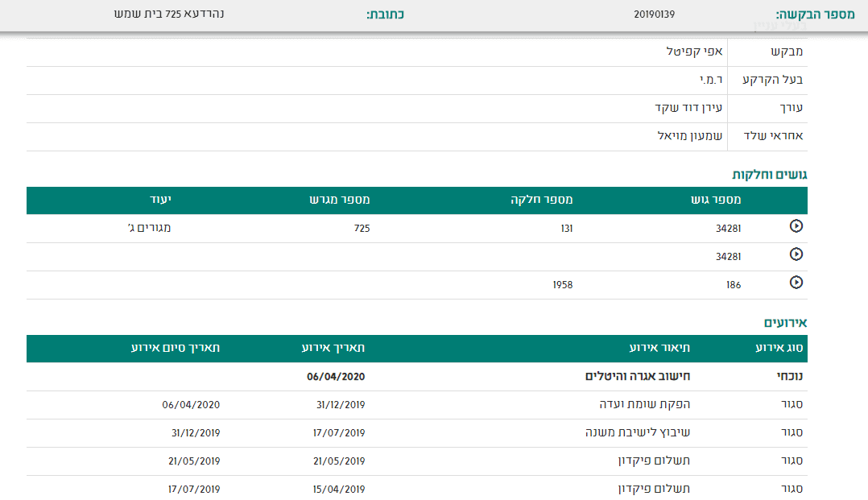Viewport: 868px width, 500px height.
Task: Expand details for block 34281 parcel 131
Action: pyautogui.click(x=796, y=226)
